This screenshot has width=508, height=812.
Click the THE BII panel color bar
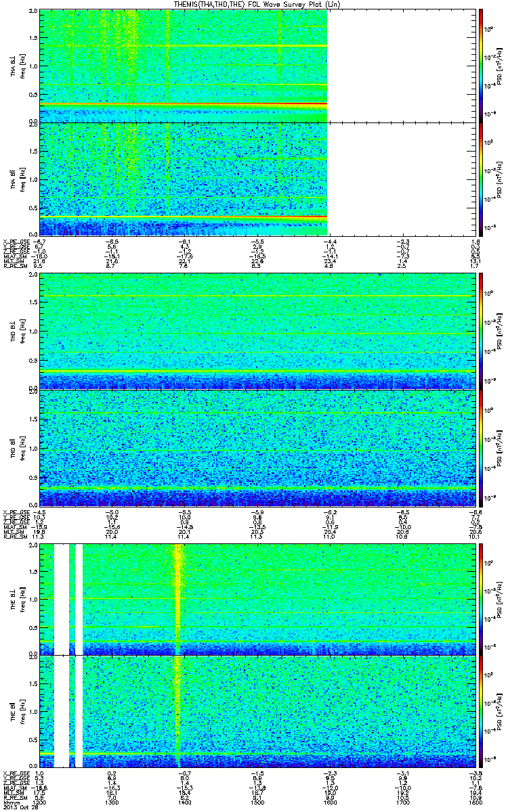coord(482,711)
